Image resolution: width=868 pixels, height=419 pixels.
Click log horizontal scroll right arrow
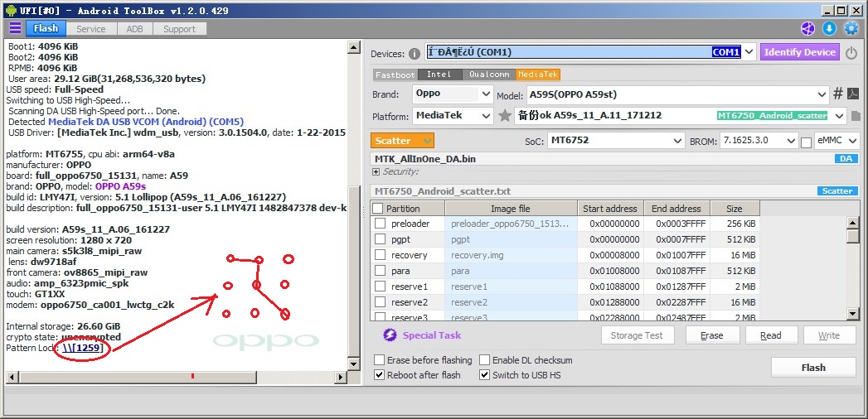(342, 378)
